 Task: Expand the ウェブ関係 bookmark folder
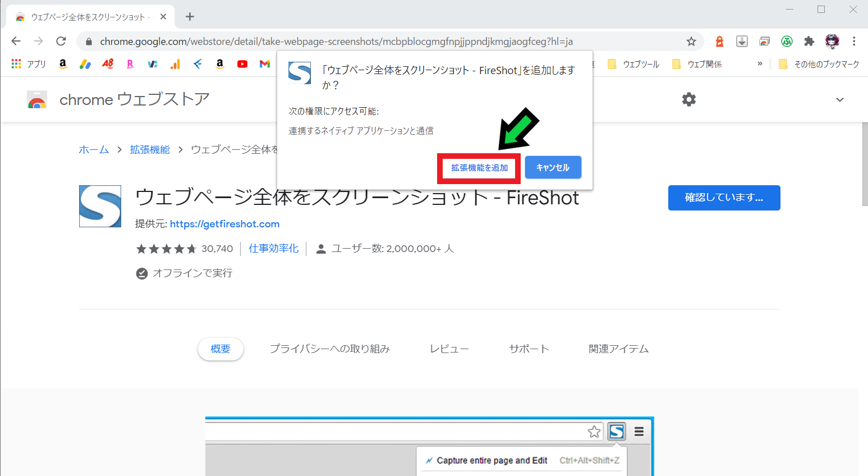[x=697, y=64]
